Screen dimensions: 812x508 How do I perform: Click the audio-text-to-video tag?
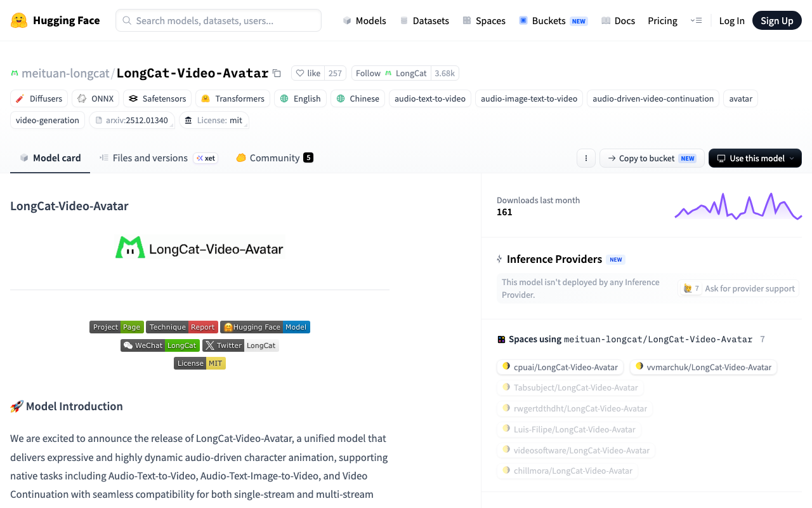coord(430,98)
